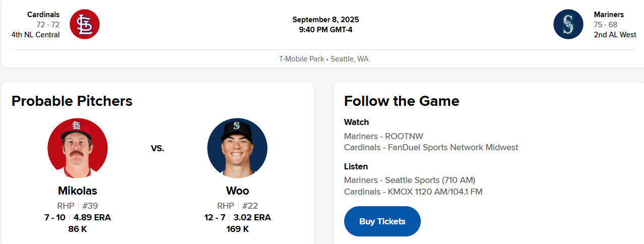The height and width of the screenshot is (244, 644).
Task: Open Mikolas pitcher headshot photo
Action: pyautogui.click(x=77, y=148)
